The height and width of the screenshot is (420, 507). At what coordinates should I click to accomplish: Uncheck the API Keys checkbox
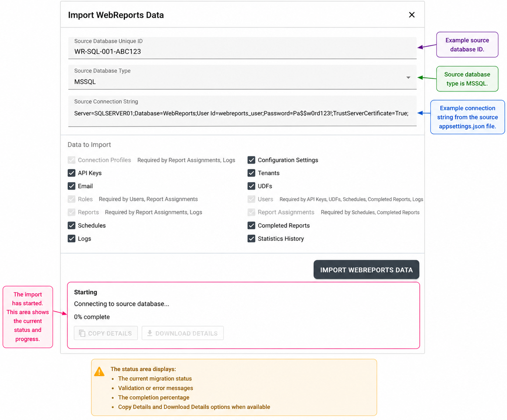(x=71, y=173)
